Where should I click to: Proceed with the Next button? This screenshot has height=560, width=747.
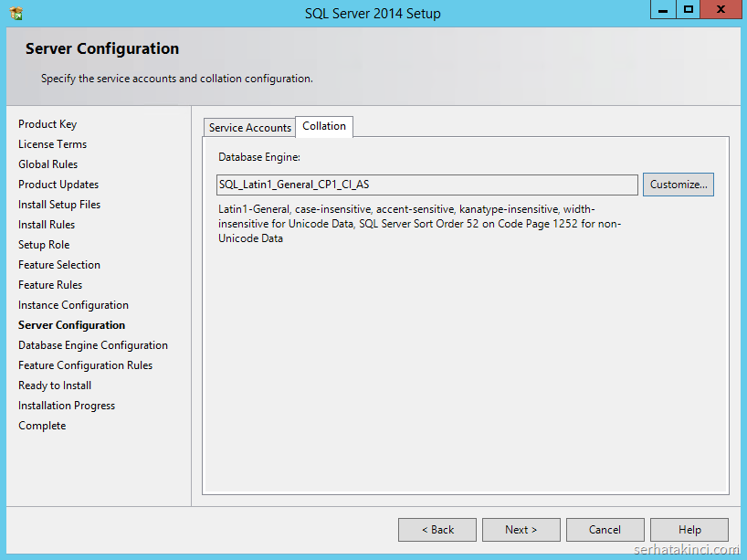[521, 530]
